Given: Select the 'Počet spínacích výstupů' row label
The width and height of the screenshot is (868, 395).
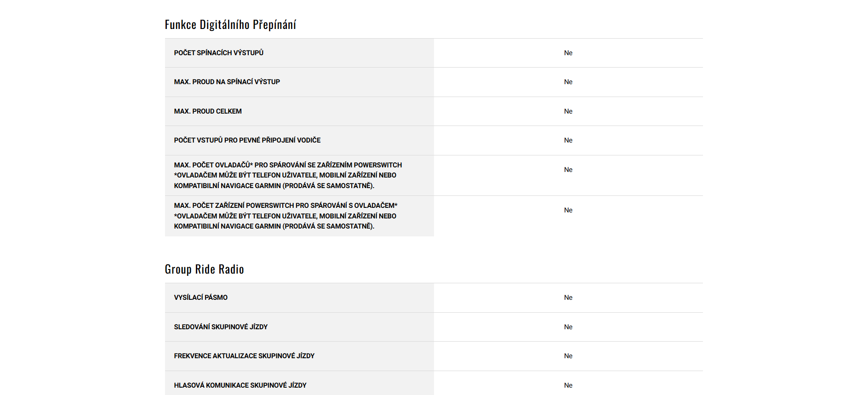Looking at the screenshot, I should (x=218, y=53).
